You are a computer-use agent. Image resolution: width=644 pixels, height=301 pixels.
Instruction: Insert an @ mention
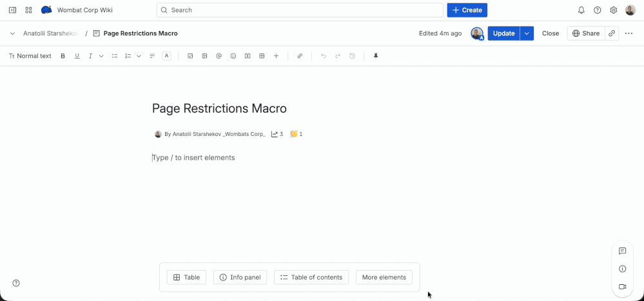(x=219, y=56)
